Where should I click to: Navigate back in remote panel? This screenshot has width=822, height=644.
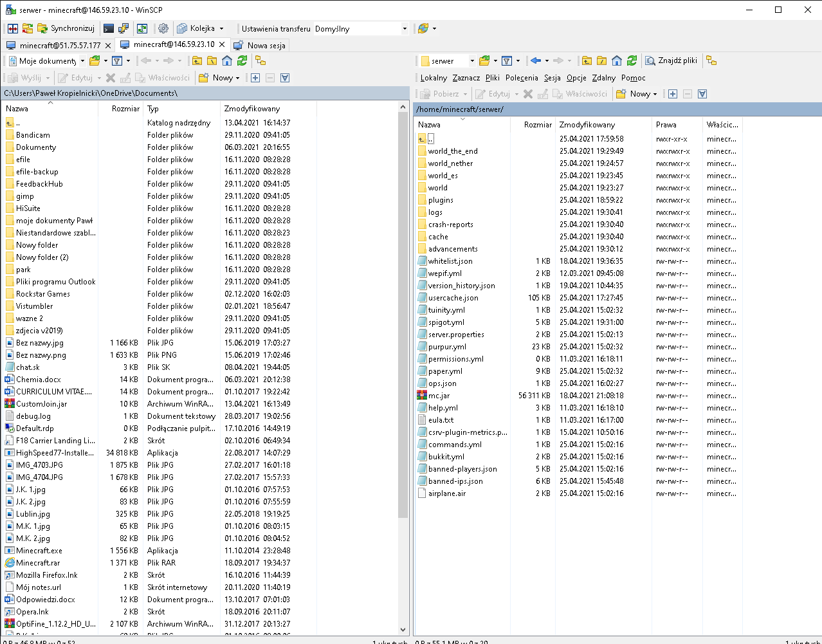(x=536, y=60)
